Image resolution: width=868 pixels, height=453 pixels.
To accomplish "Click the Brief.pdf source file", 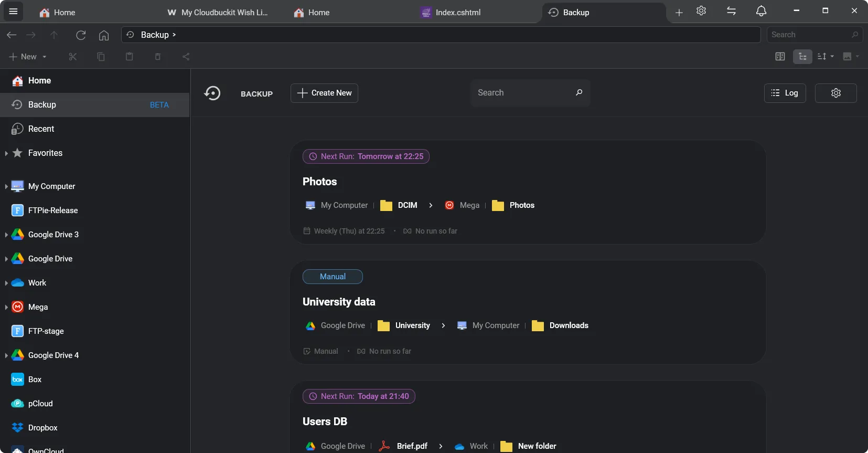I will click(403, 446).
